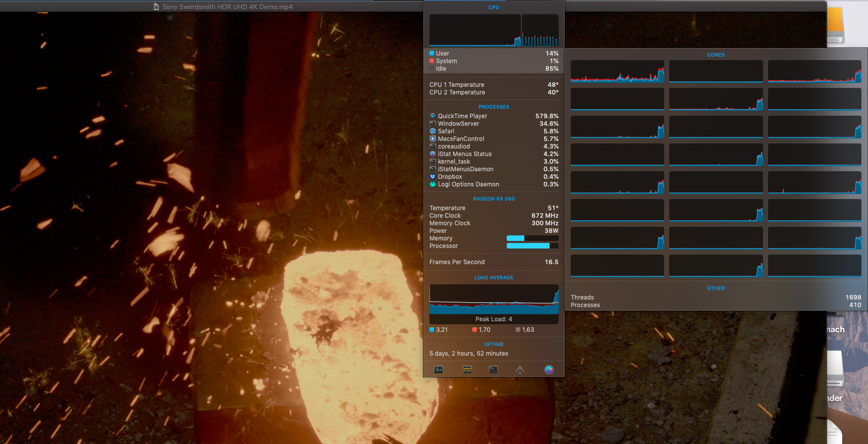The image size is (868, 444).
Task: Open the orange external drive icon
Action: pos(835,24)
